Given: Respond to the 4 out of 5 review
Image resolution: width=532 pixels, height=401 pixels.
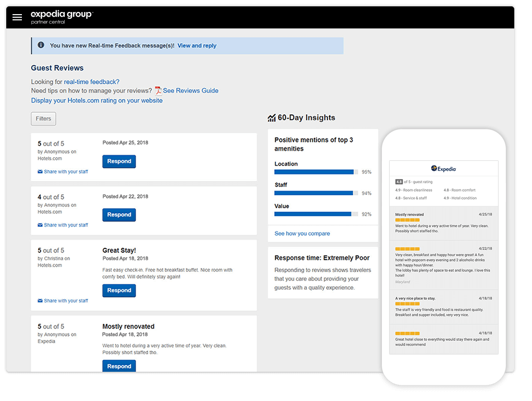Looking at the screenshot, I should pos(119,215).
